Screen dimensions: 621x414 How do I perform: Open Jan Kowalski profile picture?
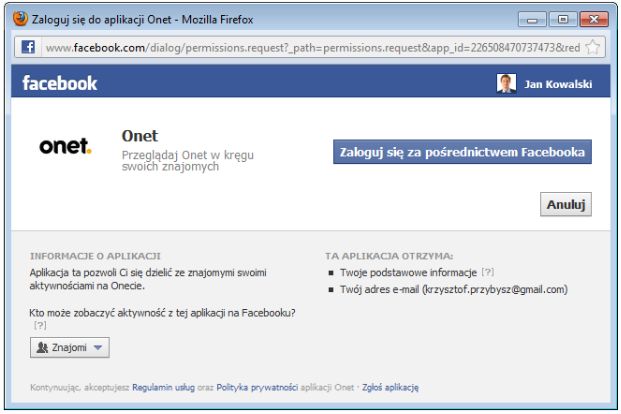click(506, 83)
